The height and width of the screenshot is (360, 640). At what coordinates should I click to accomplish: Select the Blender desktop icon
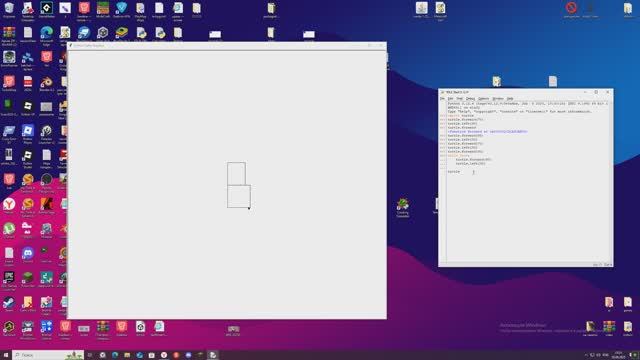(47, 84)
